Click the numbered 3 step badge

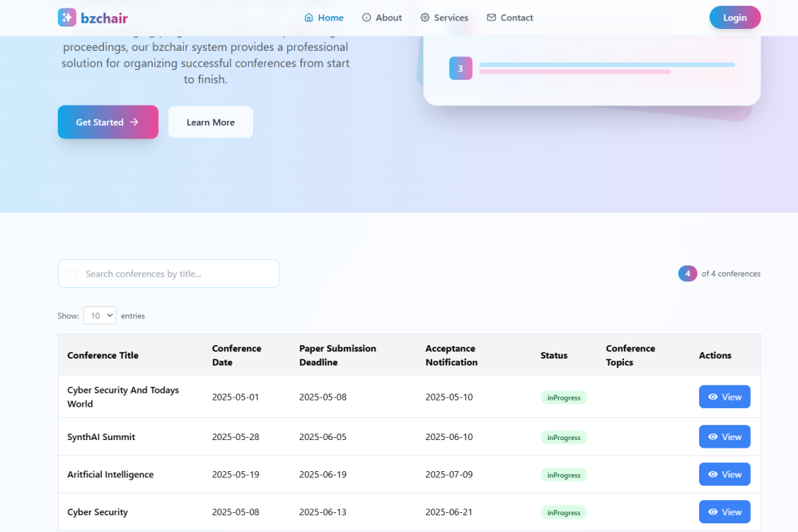(461, 68)
